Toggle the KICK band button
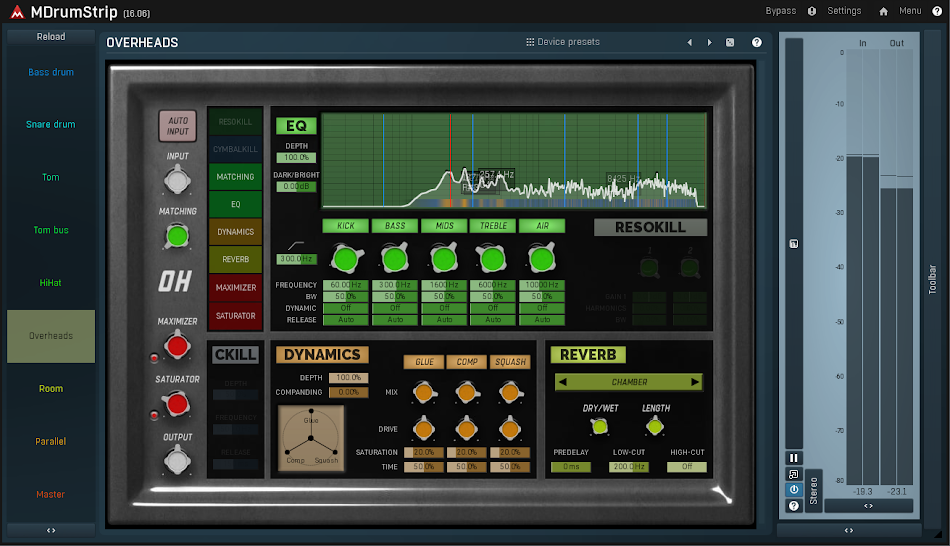This screenshot has height=546, width=950. [345, 225]
